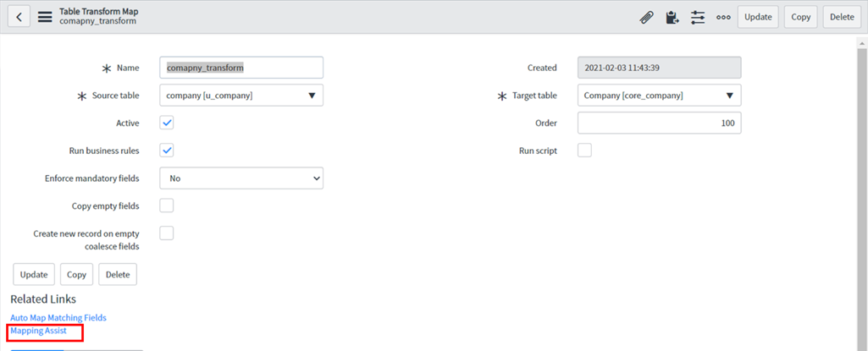The width and height of the screenshot is (868, 351).
Task: Check the Copy empty fields box
Action: [x=167, y=206]
